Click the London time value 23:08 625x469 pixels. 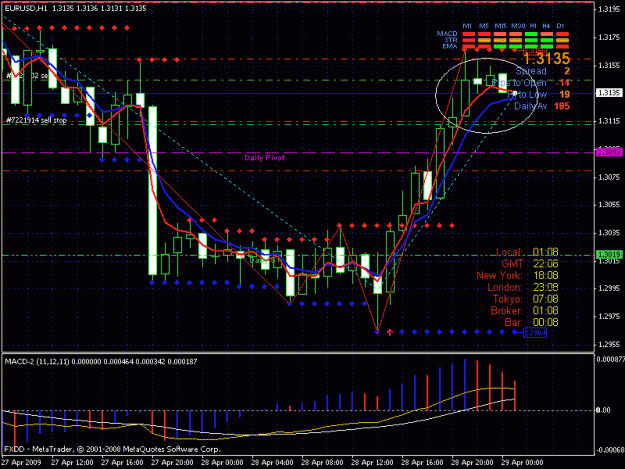(545, 287)
